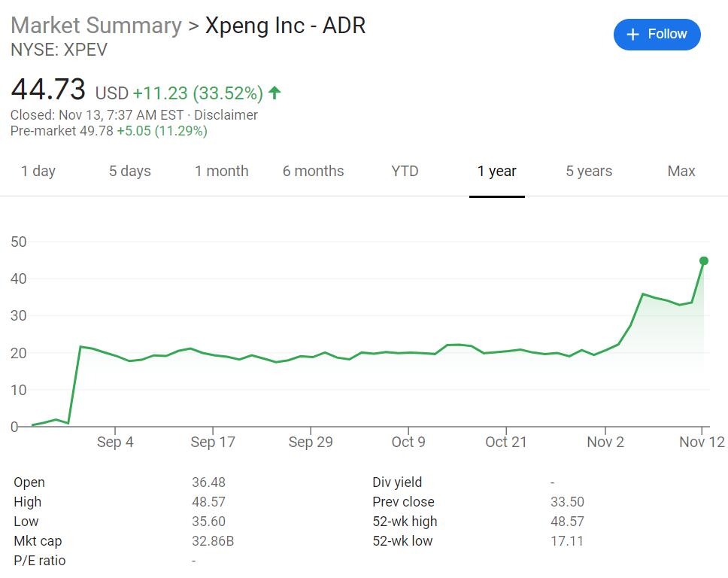Select the Max time range
The height and width of the screenshot is (578, 728).
coord(680,172)
